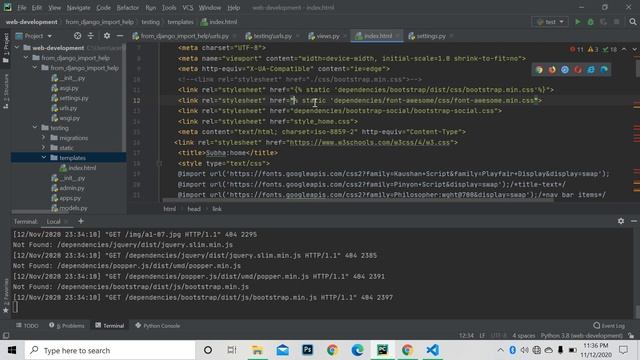640x360 pixels.
Task: Open the File menu
Action: (x=21, y=7)
